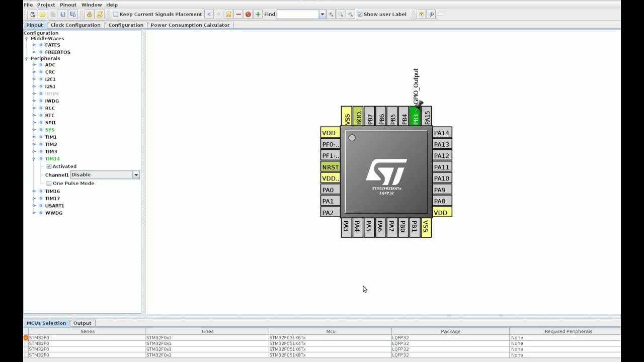This screenshot has height=362, width=644.
Task: Select WWDG in the peripherals tree
Action: click(x=54, y=213)
